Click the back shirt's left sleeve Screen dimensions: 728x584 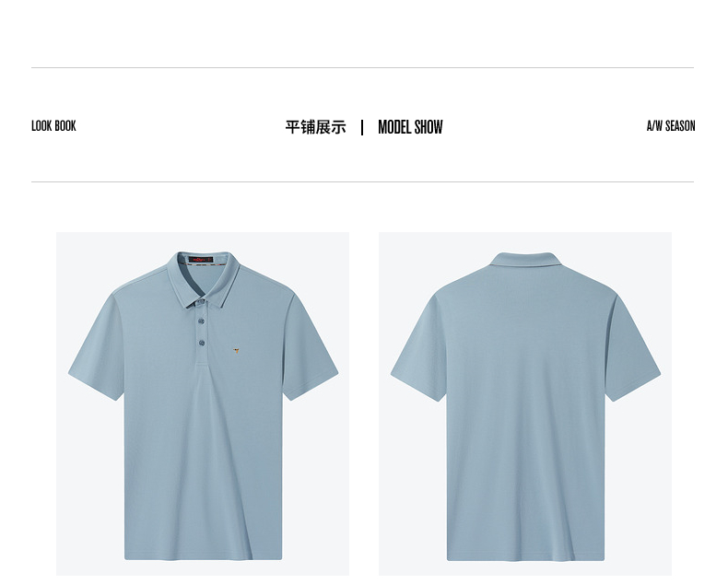coord(417,348)
